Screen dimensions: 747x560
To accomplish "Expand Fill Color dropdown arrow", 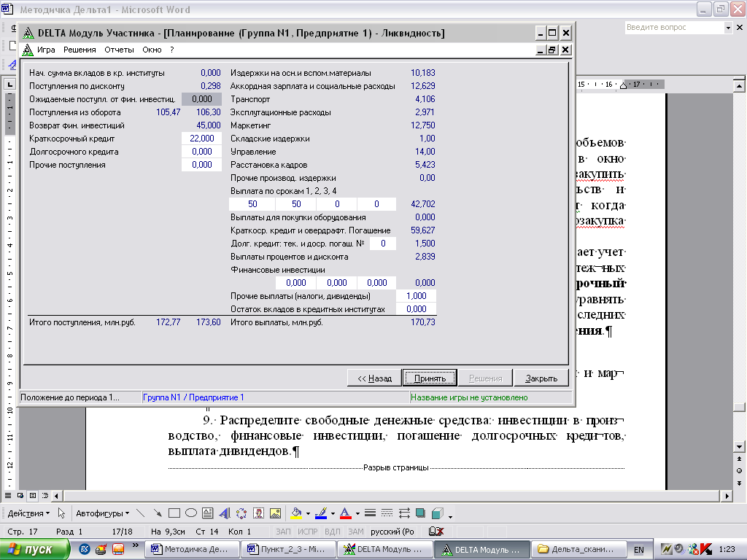I will [308, 513].
